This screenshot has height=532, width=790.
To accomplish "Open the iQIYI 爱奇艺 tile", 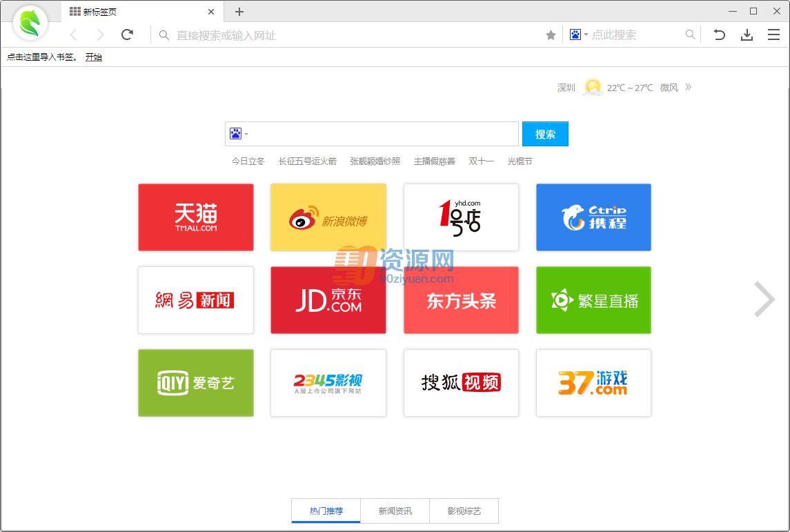I will (196, 383).
